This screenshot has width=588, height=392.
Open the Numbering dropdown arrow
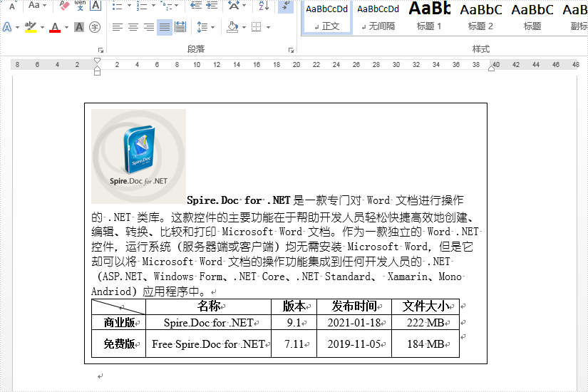coord(153,6)
